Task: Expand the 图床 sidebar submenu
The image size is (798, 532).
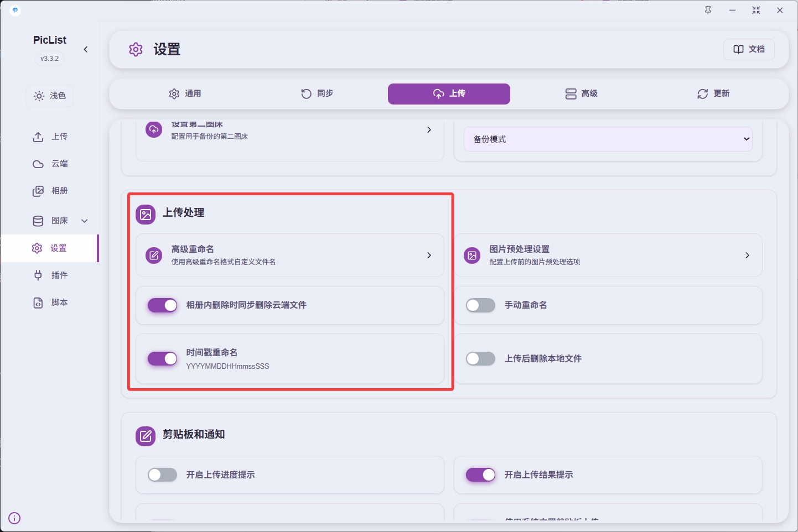Action: (x=85, y=221)
